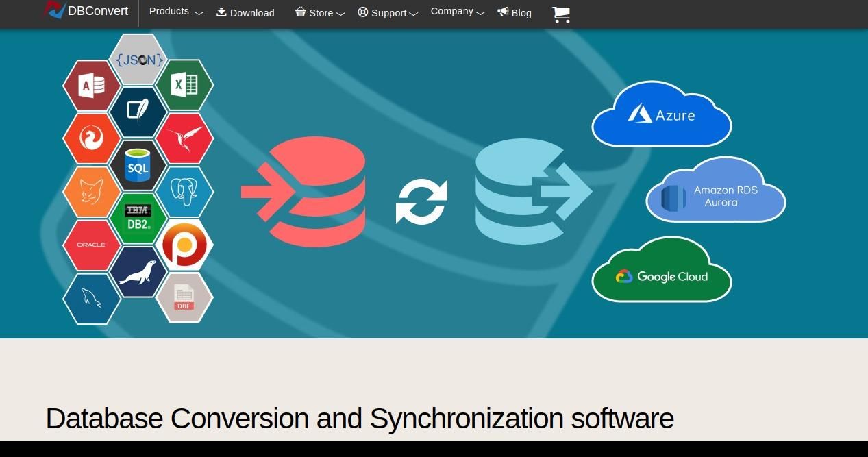
Task: Select the red hummingbird hexagon icon
Action: click(184, 138)
